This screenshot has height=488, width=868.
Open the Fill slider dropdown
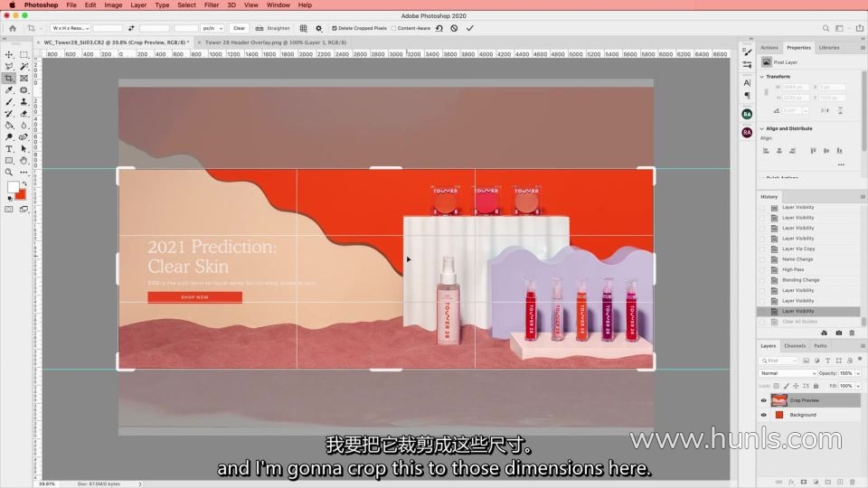[858, 386]
